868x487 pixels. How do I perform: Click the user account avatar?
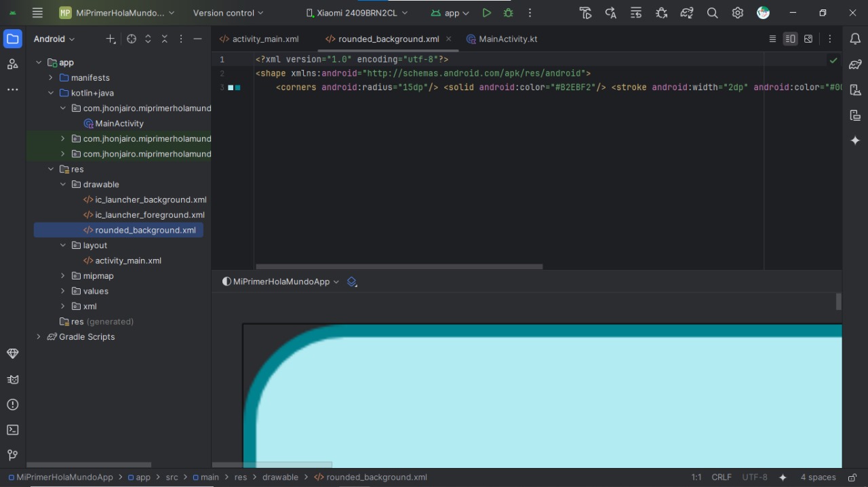[x=763, y=13]
